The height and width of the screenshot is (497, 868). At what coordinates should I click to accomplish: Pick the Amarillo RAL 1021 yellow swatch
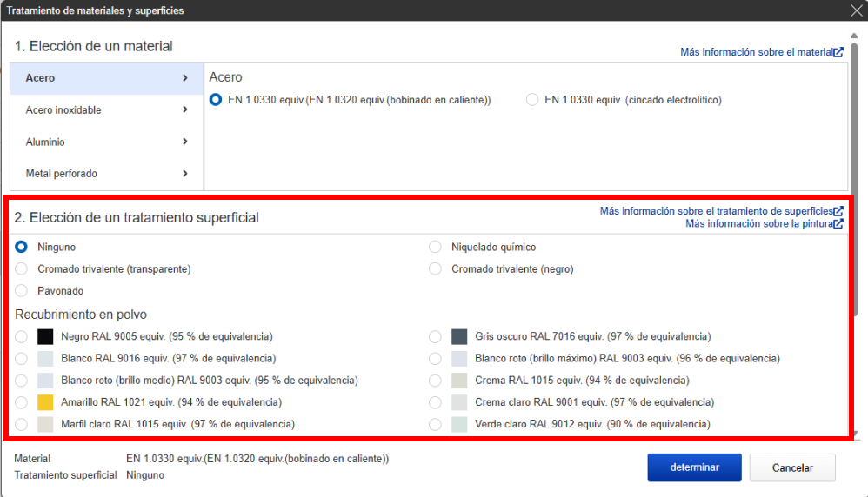click(46, 402)
